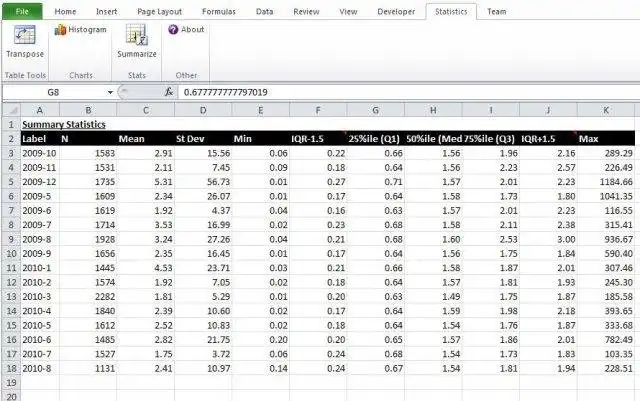
Task: Run the Summarize stats tool
Action: click(x=137, y=41)
